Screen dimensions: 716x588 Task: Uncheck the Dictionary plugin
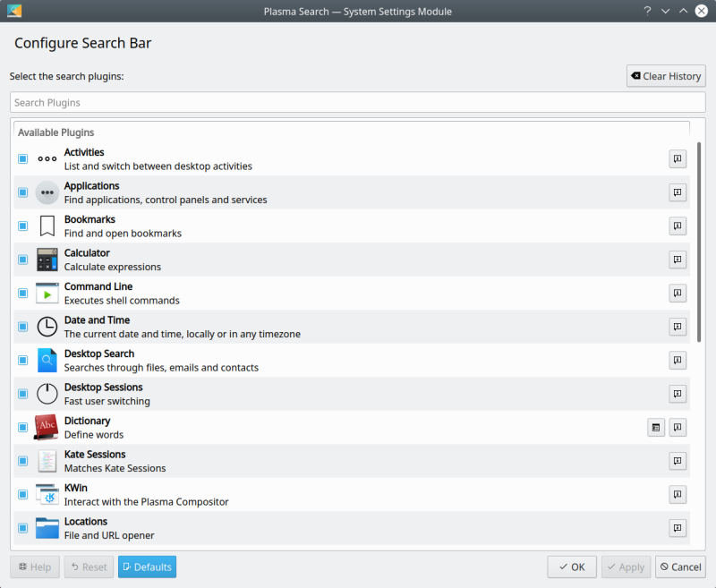[x=22, y=427]
